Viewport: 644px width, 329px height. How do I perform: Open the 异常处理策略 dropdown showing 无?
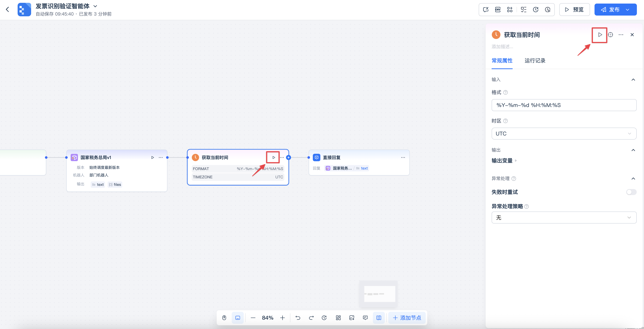point(564,218)
